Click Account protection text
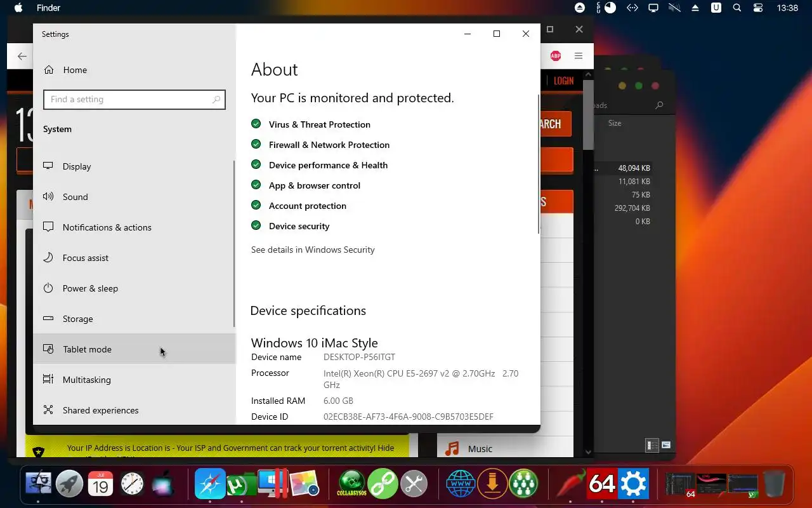The height and width of the screenshot is (508, 812). pos(308,206)
